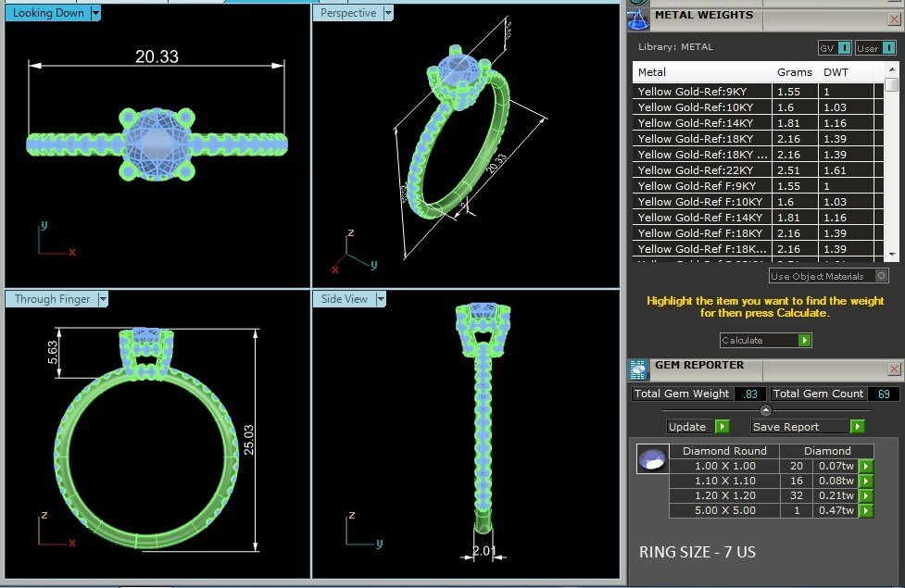Open the Looking Down viewport dropdown

95,13
